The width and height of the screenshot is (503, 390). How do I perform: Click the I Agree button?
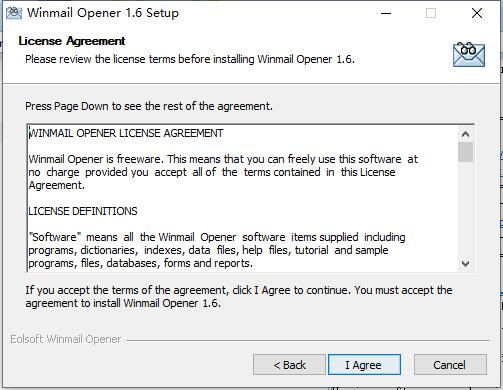point(364,365)
